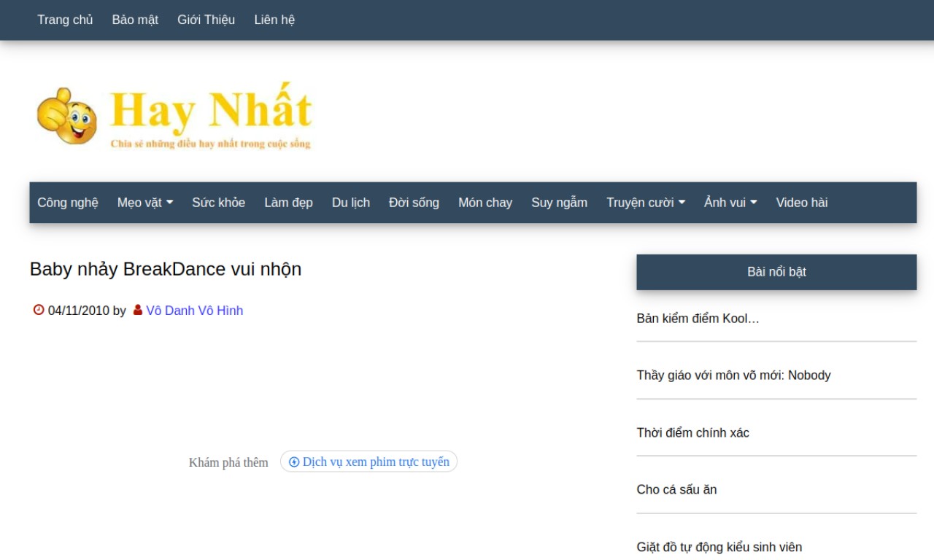
Task: Click the clock icon beside the post date
Action: 39,310
